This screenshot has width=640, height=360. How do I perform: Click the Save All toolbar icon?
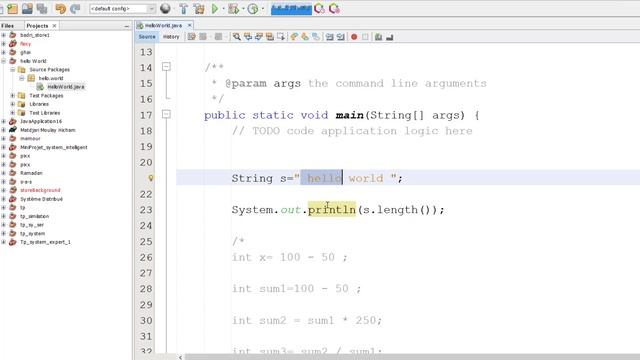point(42,8)
